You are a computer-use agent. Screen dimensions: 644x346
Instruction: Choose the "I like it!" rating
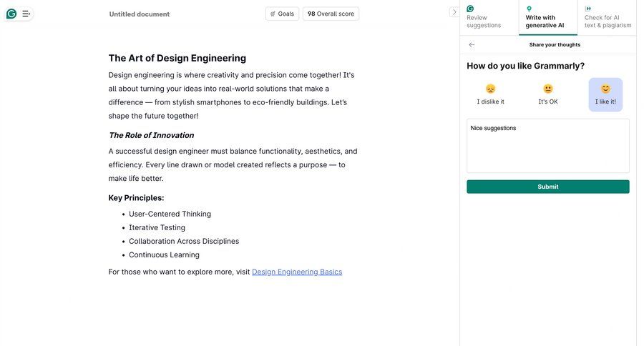click(x=605, y=95)
